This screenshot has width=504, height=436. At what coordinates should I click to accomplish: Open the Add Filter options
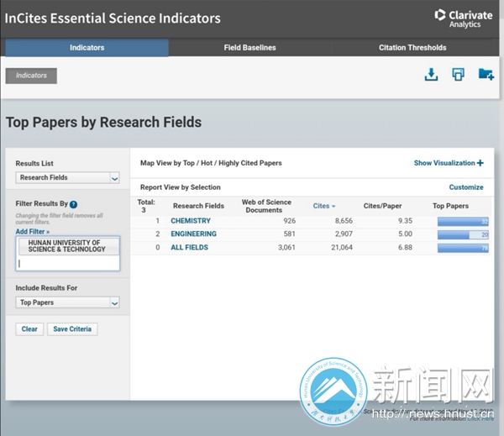(x=32, y=231)
